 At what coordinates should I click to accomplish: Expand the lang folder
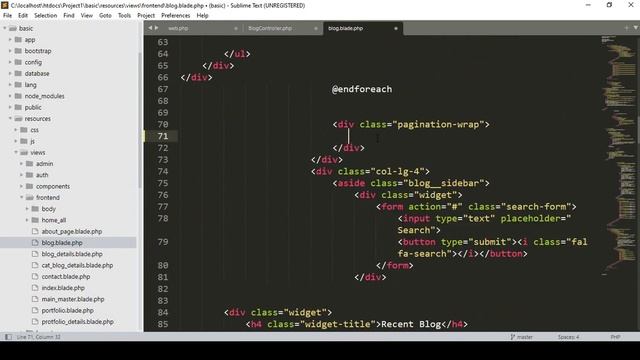coord(10,85)
